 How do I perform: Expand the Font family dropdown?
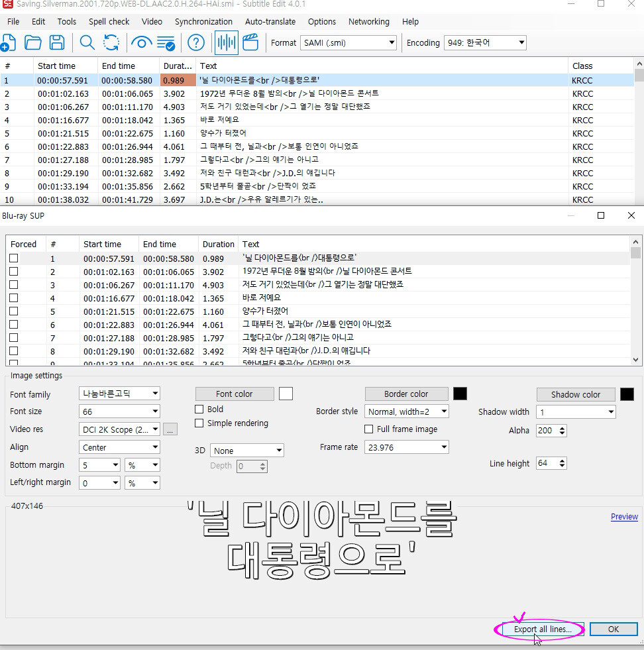[119, 394]
